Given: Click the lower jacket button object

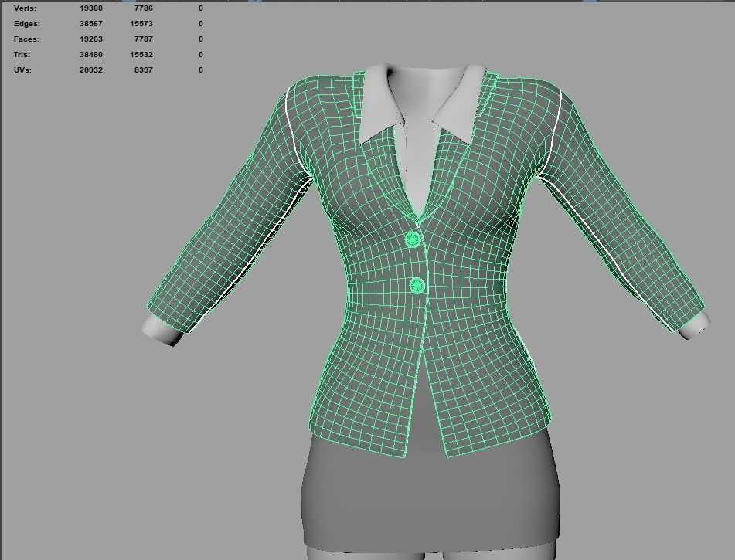Looking at the screenshot, I should [x=415, y=286].
